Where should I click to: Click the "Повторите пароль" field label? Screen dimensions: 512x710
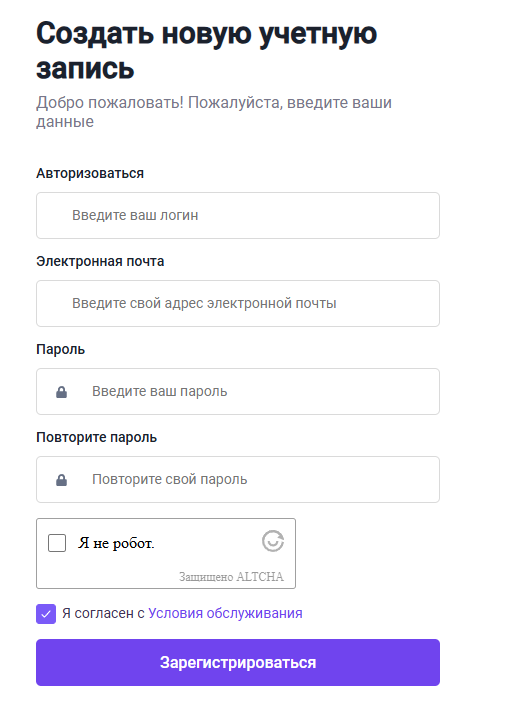pos(96,437)
